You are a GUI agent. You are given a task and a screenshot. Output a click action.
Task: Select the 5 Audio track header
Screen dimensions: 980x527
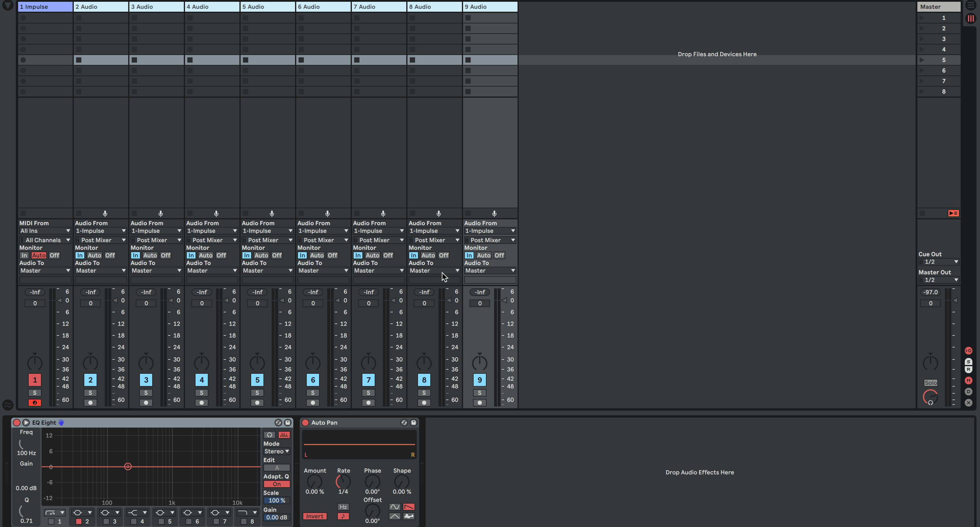pyautogui.click(x=268, y=6)
